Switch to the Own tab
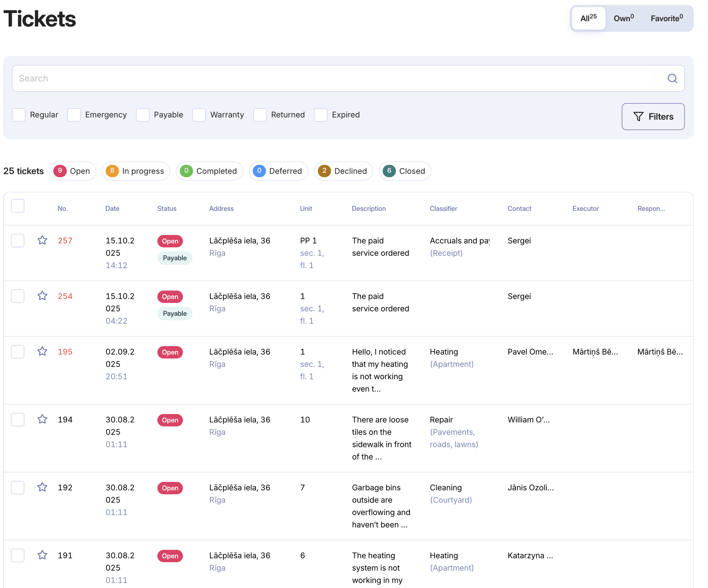 623,18
